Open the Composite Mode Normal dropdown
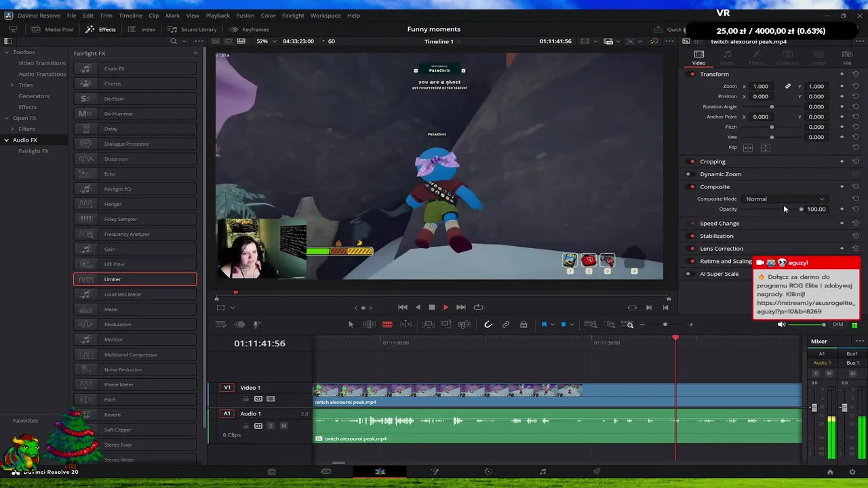Viewport: 868px width, 488px height. [785, 199]
